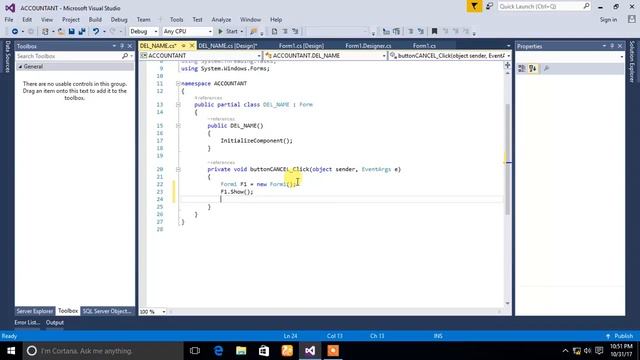Viewport: 640px width, 360px height.
Task: Open the Any CPU platform dropdown
Action: (x=187, y=31)
